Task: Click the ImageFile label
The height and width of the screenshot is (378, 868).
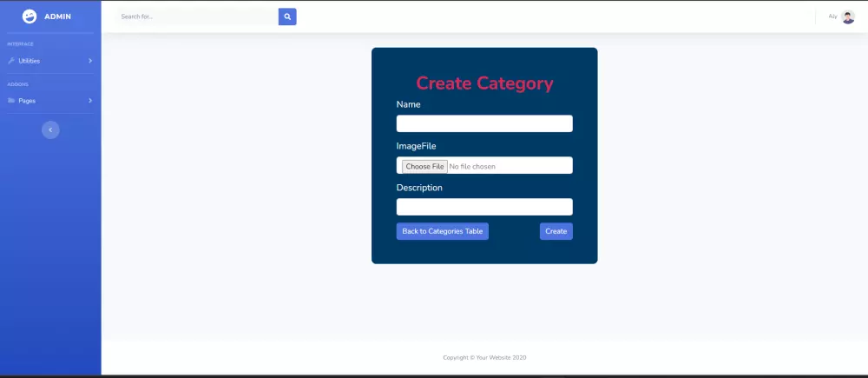Action: coord(417,146)
